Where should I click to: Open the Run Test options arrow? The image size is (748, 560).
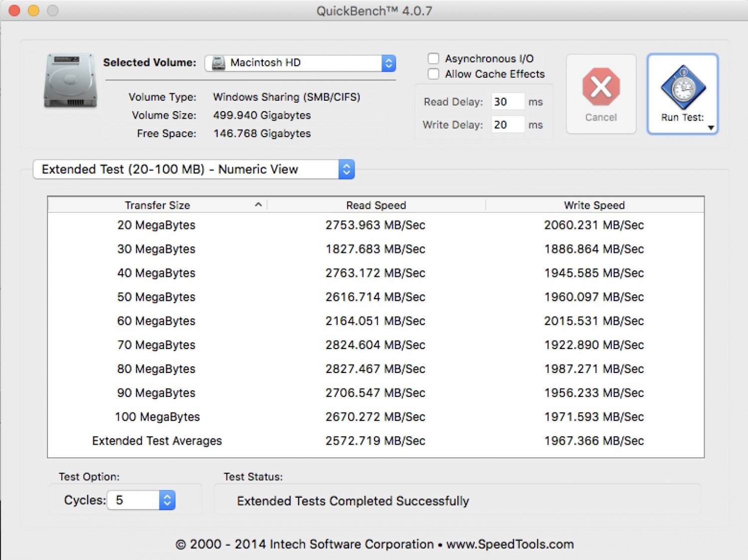pos(711,128)
